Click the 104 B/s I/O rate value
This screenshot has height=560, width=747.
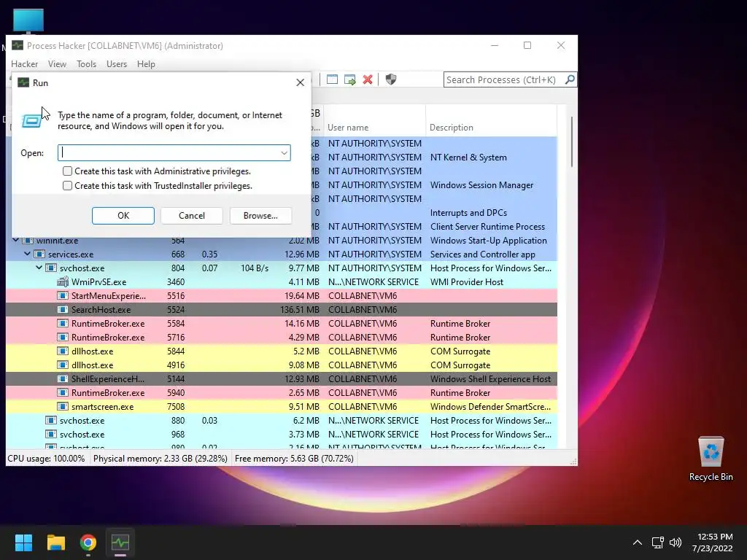point(255,268)
